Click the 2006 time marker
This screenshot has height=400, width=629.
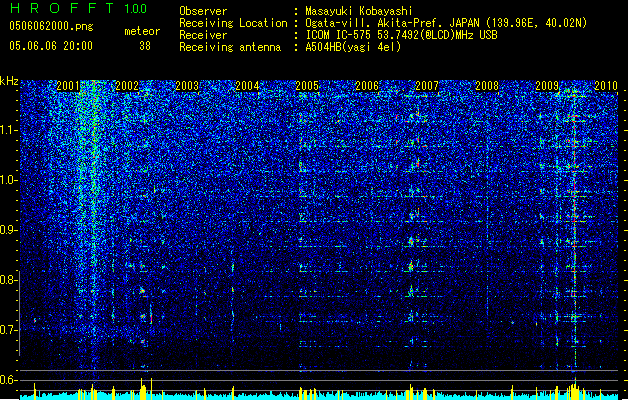pyautogui.click(x=367, y=85)
